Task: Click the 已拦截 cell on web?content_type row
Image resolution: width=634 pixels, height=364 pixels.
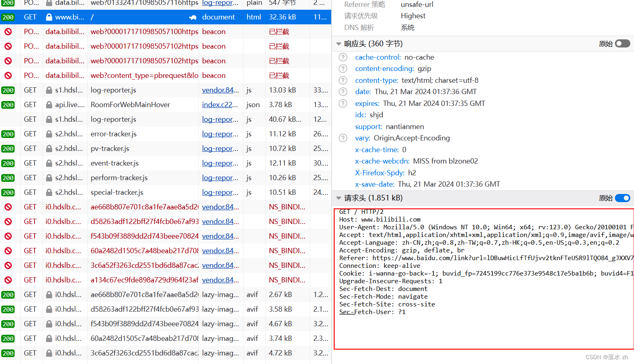Action: pos(279,75)
